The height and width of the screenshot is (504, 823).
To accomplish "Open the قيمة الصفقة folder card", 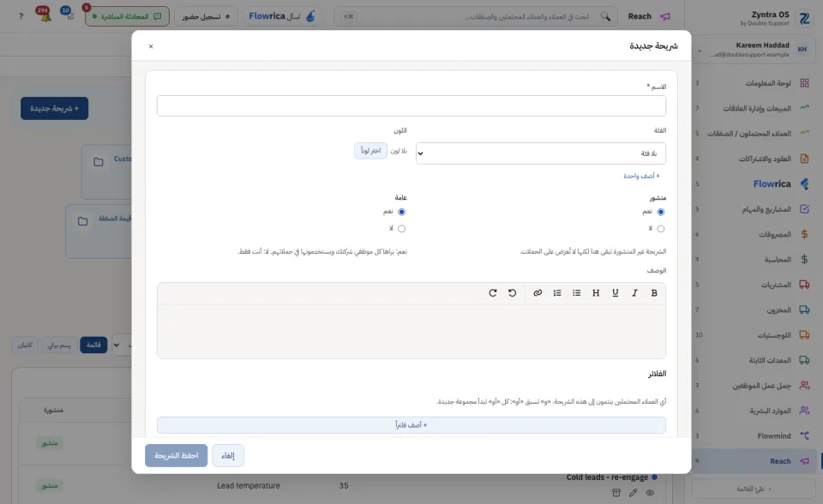I will (99, 231).
